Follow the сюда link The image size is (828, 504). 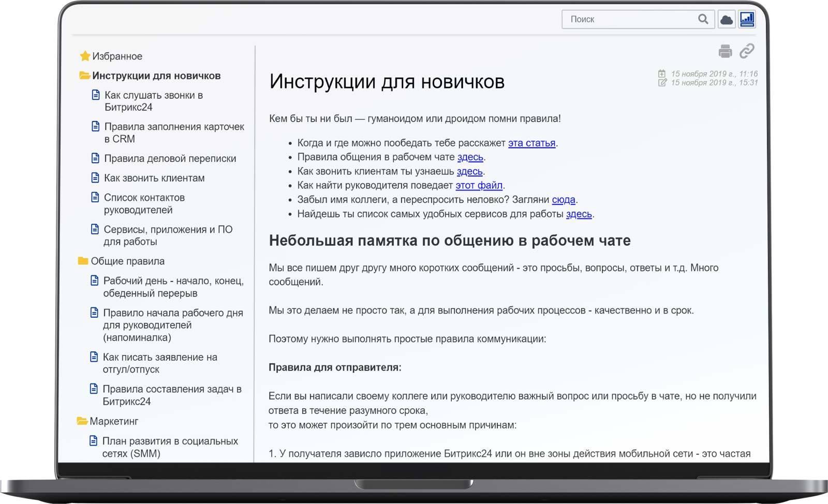tap(564, 199)
